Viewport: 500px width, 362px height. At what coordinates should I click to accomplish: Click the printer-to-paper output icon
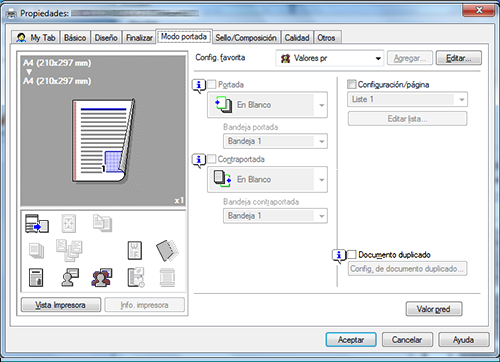click(x=37, y=223)
